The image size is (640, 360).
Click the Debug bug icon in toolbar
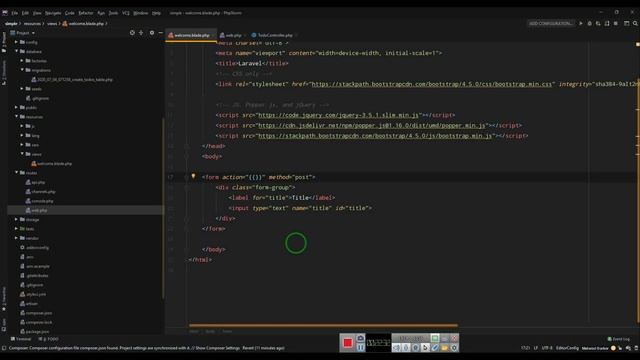point(589,24)
